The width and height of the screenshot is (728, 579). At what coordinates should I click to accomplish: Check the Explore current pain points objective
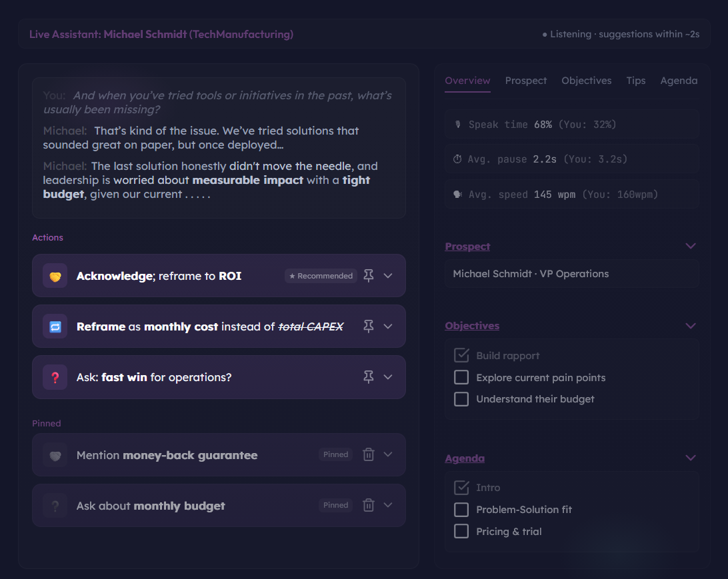461,377
